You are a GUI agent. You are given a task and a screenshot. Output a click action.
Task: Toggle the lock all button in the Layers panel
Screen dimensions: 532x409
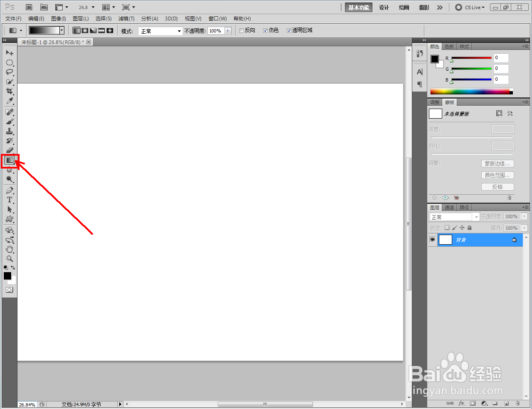click(x=470, y=228)
